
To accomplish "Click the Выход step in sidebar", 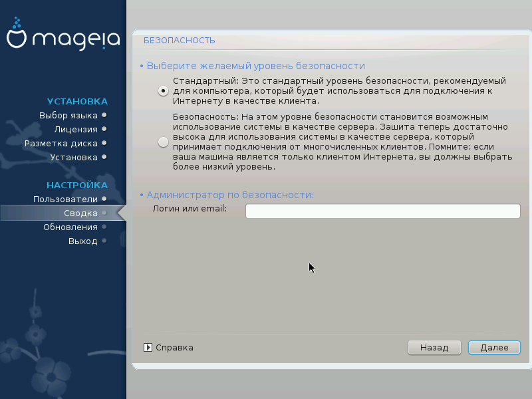I will [x=83, y=241].
